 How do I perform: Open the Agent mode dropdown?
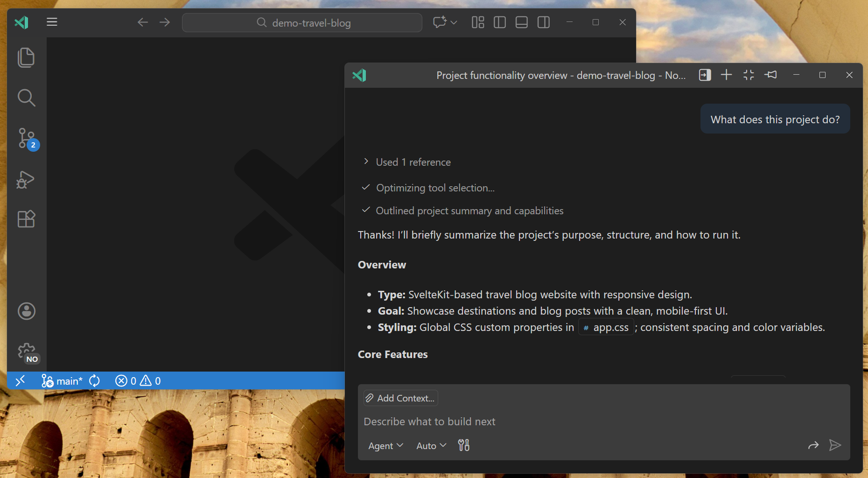click(385, 445)
